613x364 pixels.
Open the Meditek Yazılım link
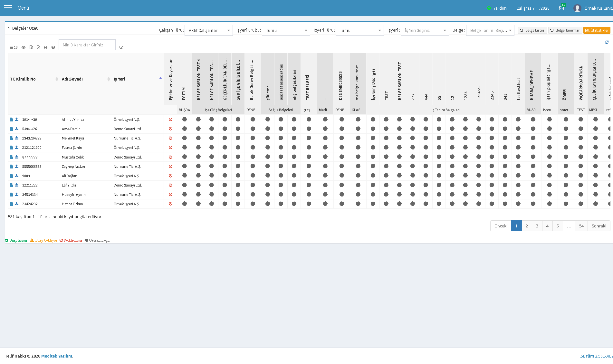(57, 356)
